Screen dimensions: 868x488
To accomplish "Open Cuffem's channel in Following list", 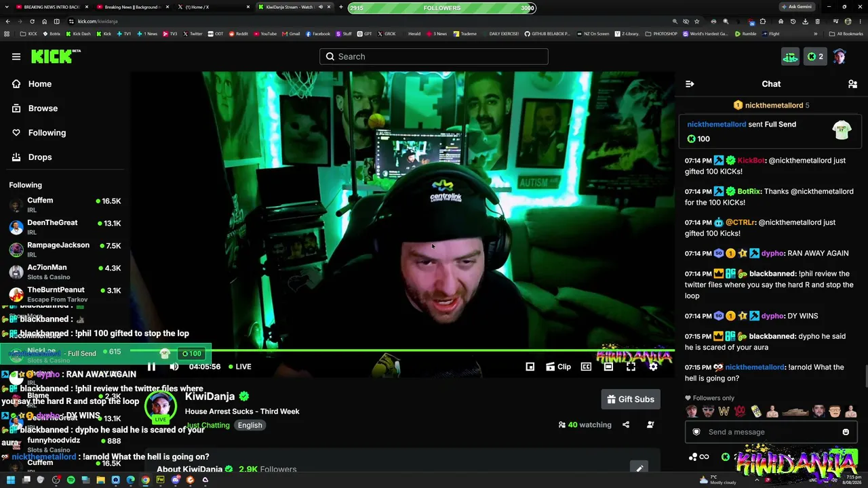I will (x=65, y=205).
